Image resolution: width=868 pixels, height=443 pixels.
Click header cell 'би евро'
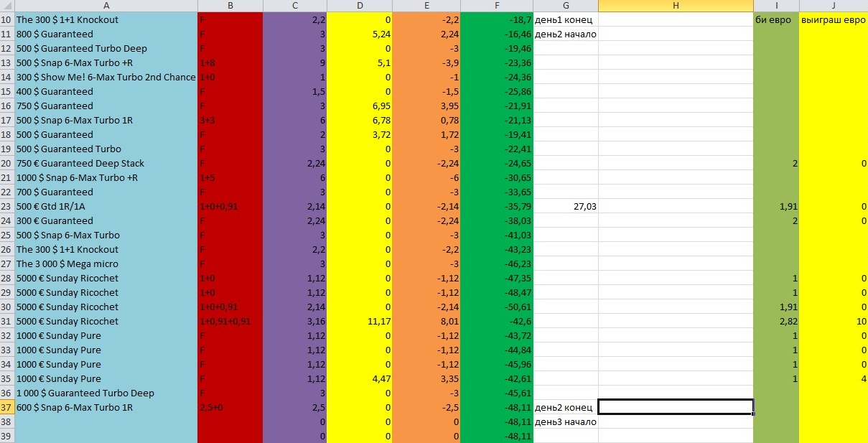click(776, 20)
